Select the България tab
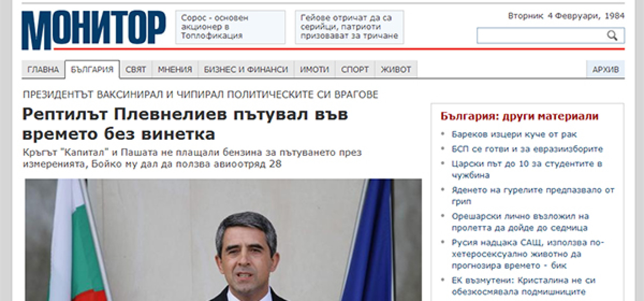The width and height of the screenshot is (644, 301). 92,70
